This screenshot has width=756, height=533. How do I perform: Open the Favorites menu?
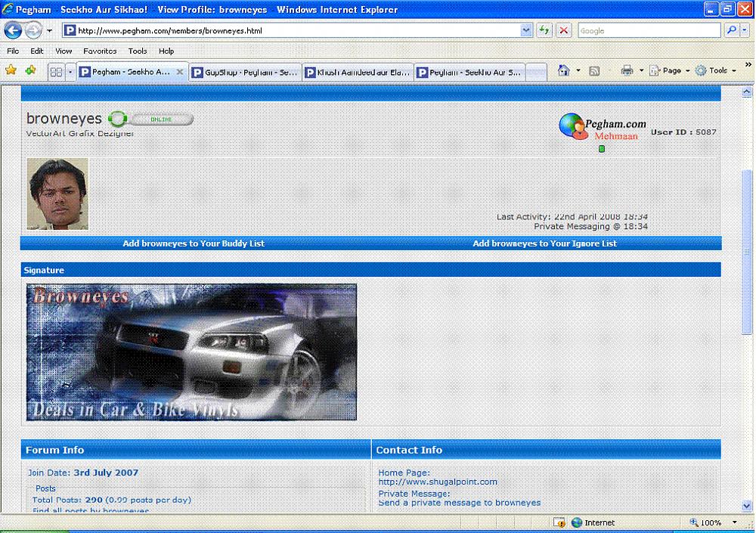click(100, 51)
